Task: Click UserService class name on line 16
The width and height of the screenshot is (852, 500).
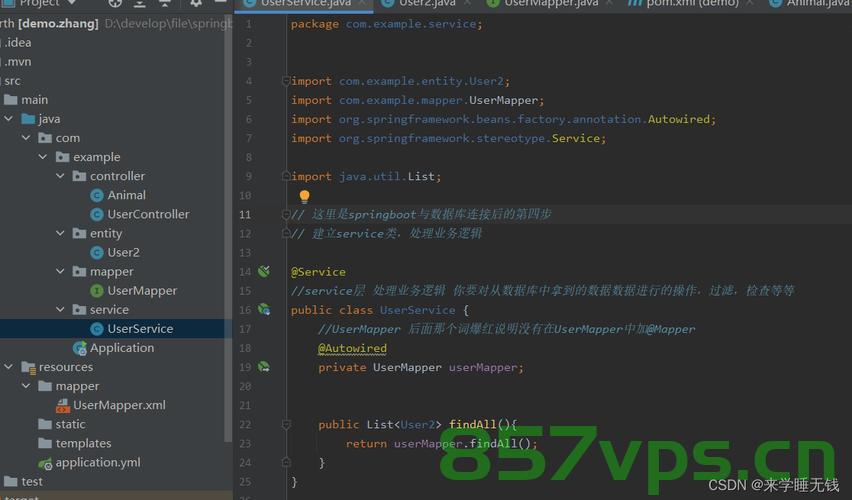Action: coord(417,310)
